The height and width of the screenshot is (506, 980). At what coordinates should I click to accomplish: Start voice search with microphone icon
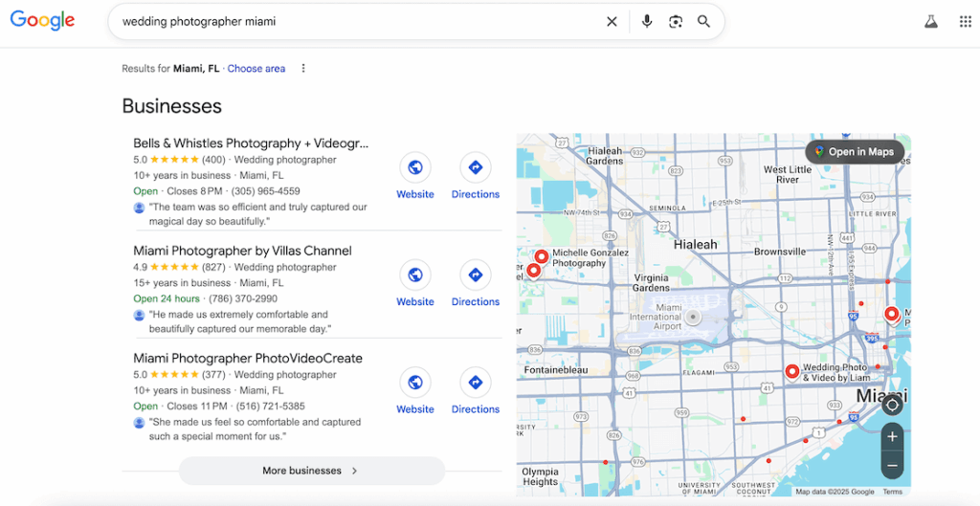(647, 22)
